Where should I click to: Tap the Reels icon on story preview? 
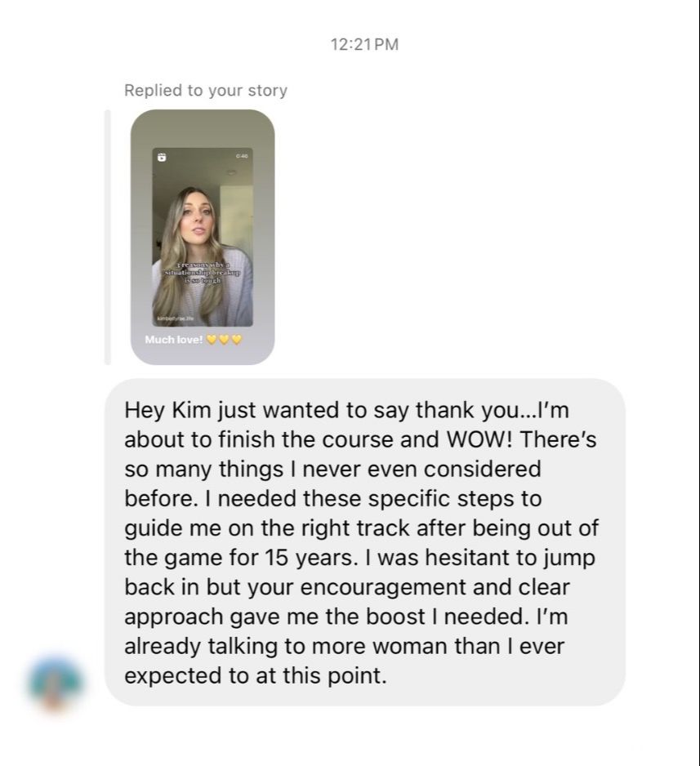click(x=163, y=158)
